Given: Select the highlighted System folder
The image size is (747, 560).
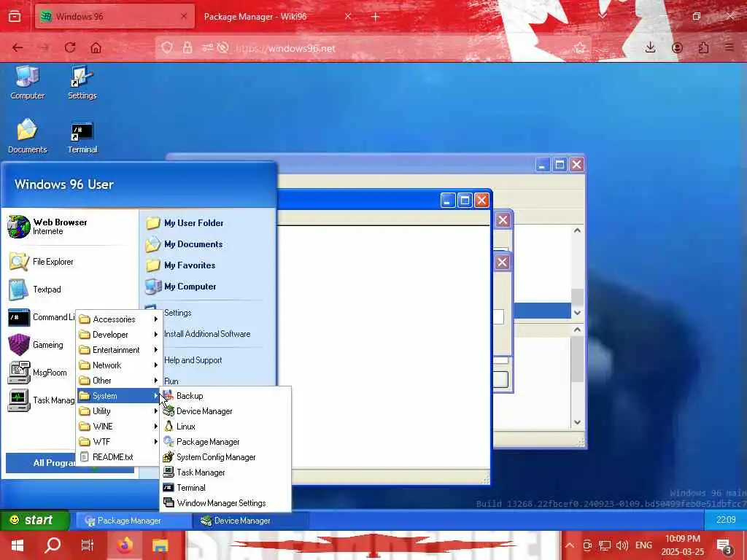Looking at the screenshot, I should pyautogui.click(x=119, y=396).
